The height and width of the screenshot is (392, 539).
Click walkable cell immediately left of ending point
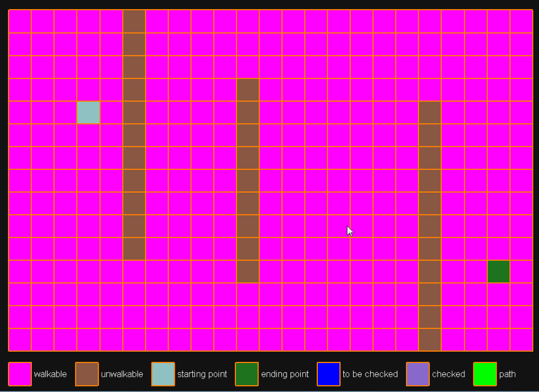(x=476, y=272)
